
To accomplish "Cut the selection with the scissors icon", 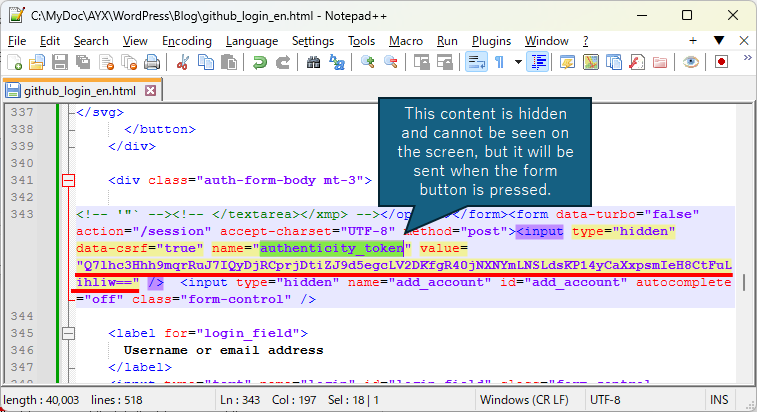I will [182, 62].
